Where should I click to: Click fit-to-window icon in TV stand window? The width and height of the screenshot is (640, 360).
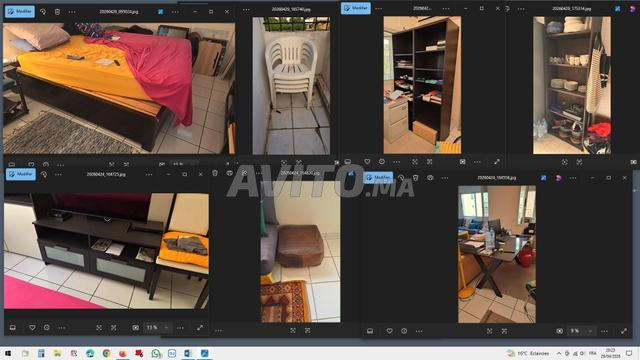point(99,328)
